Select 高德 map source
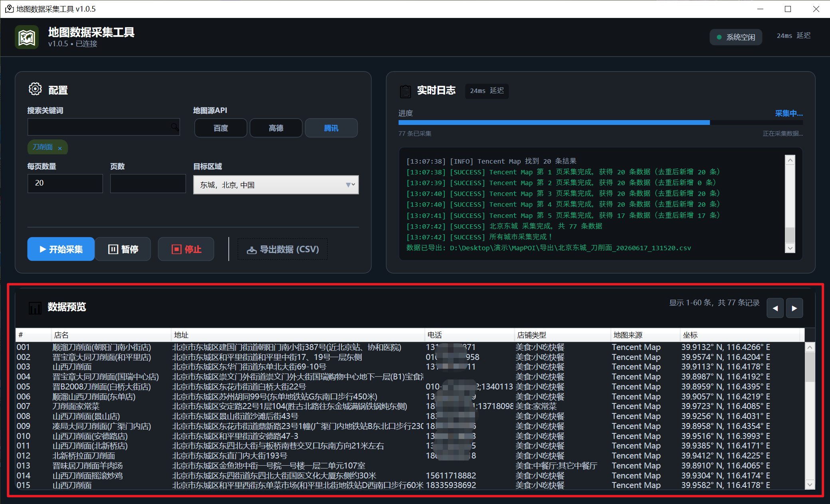Image resolution: width=830 pixels, height=504 pixels. (276, 128)
